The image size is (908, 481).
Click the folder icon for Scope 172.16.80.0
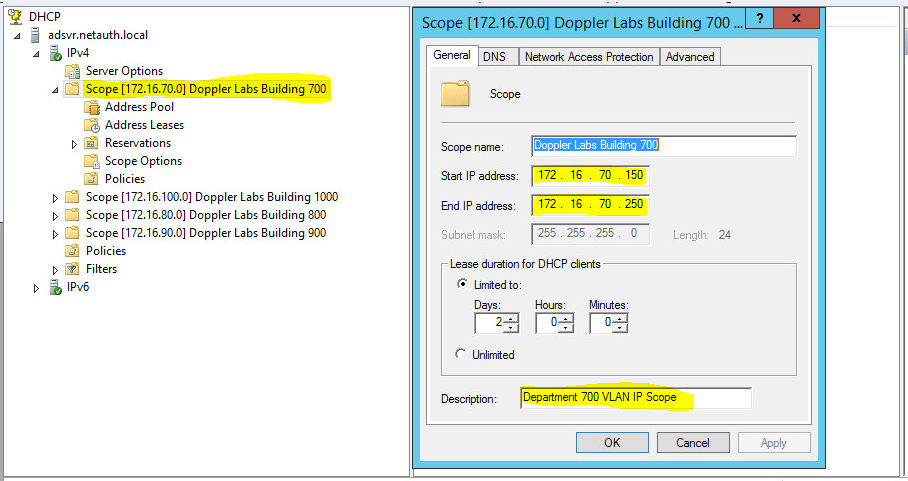point(72,215)
